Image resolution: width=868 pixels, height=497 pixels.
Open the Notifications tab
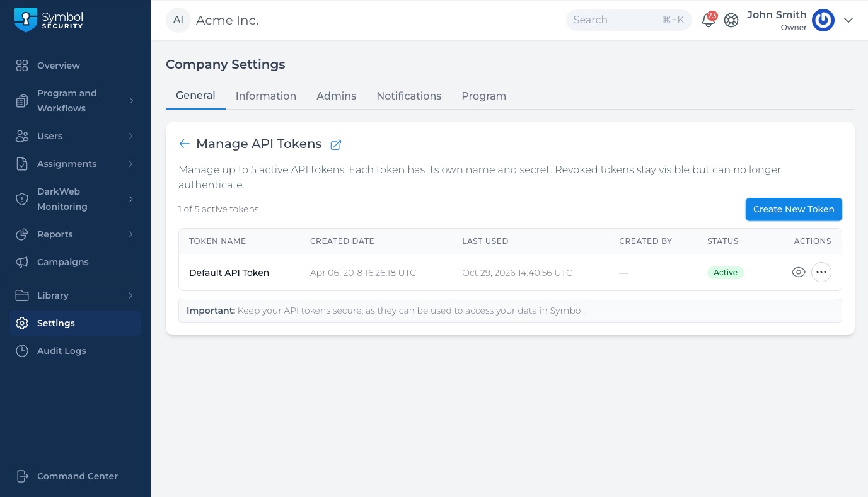coord(409,96)
